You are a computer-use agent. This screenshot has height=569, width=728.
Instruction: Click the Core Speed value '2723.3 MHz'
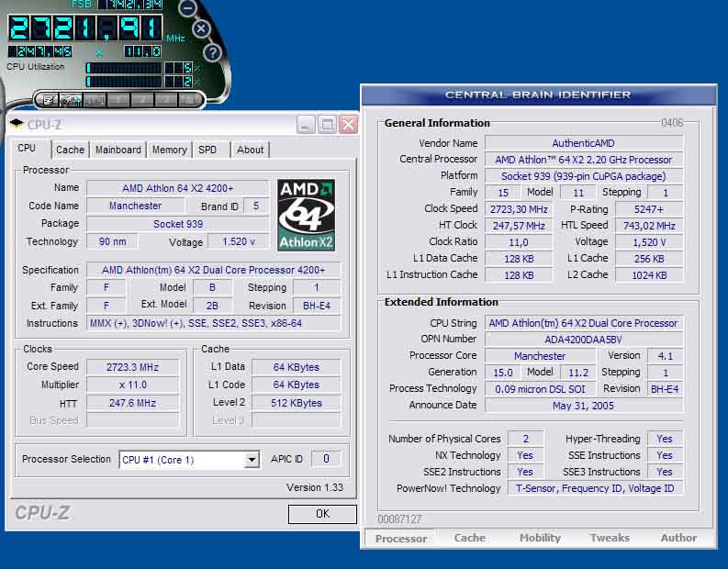tap(133, 367)
